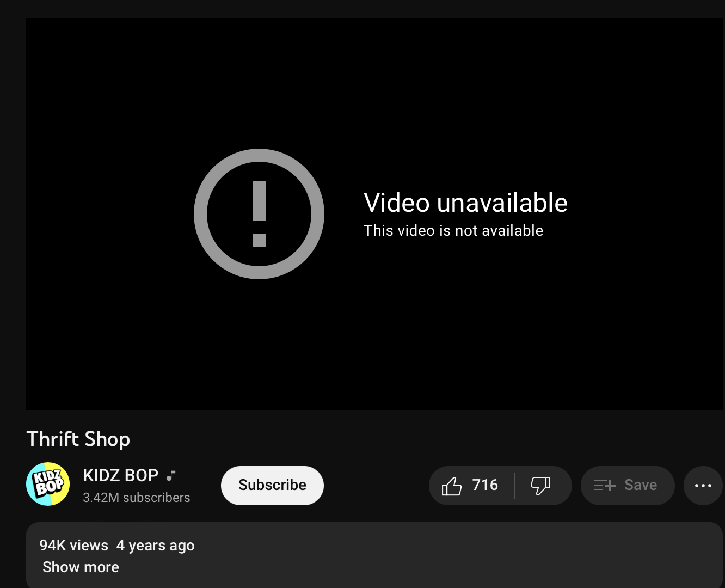
Task: Click the 94K views text
Action: (74, 545)
